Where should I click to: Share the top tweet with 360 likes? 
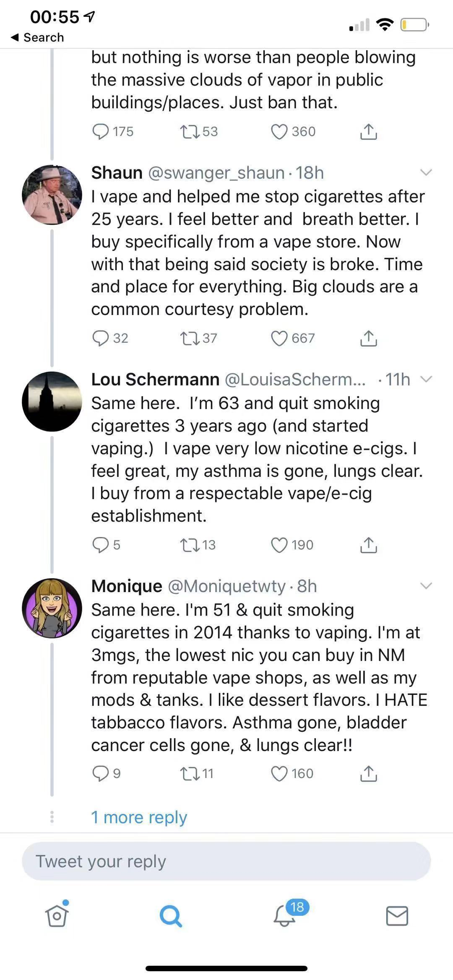tap(368, 132)
